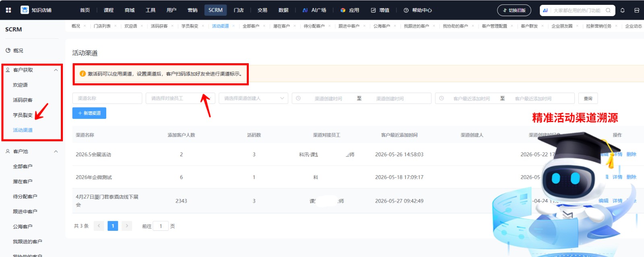
Task: Collapse the 客户池 sidebar section
Action: pos(56,151)
